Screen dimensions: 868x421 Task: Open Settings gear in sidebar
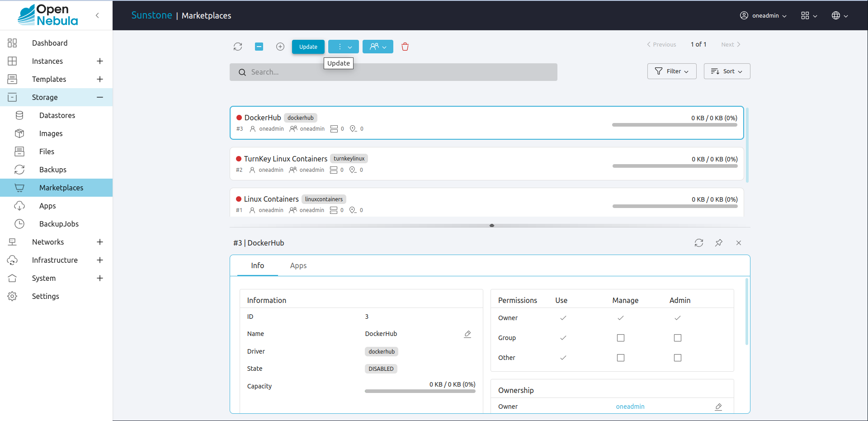[x=12, y=296]
